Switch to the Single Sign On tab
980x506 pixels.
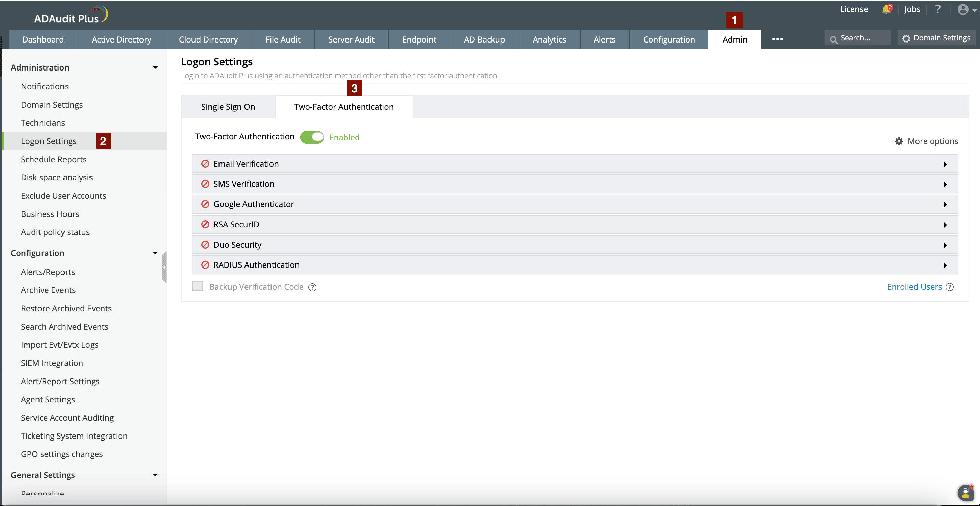pyautogui.click(x=228, y=107)
